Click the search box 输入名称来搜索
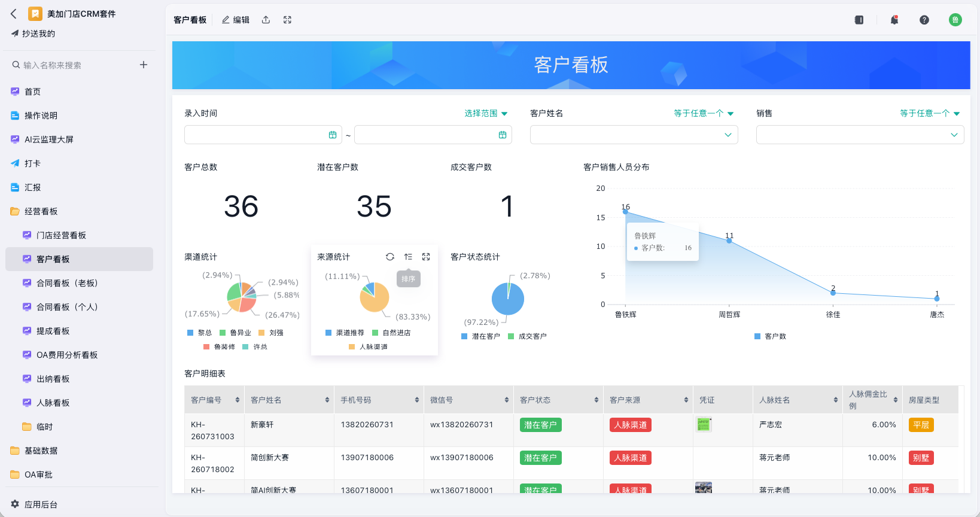This screenshot has height=517, width=980. point(72,65)
